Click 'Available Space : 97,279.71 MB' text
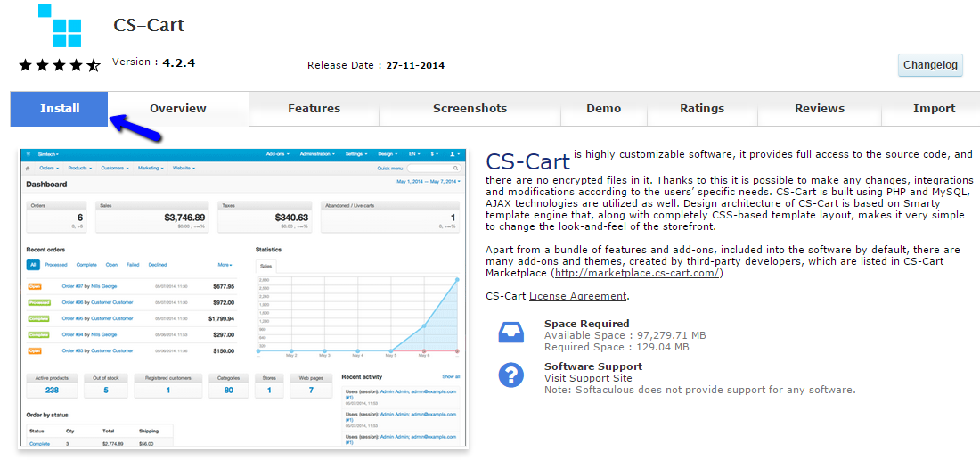 (x=625, y=335)
